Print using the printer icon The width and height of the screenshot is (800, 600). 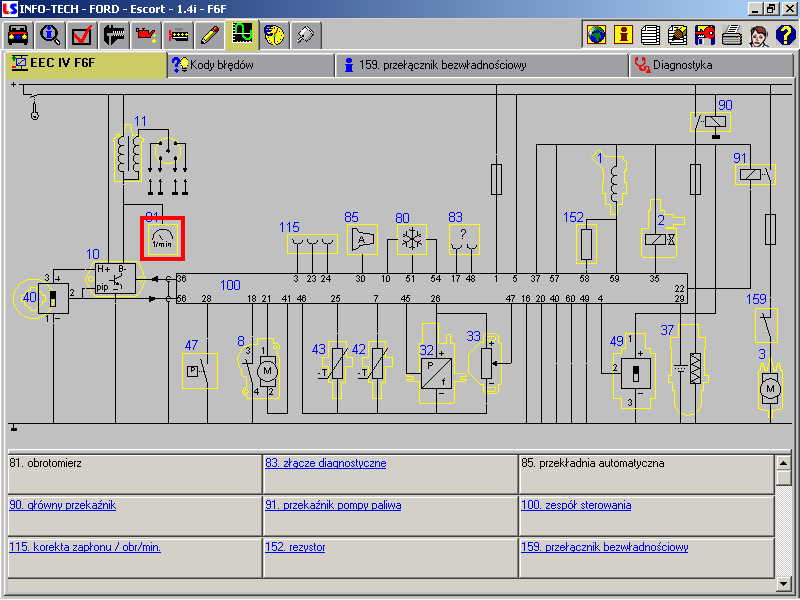tap(732, 35)
